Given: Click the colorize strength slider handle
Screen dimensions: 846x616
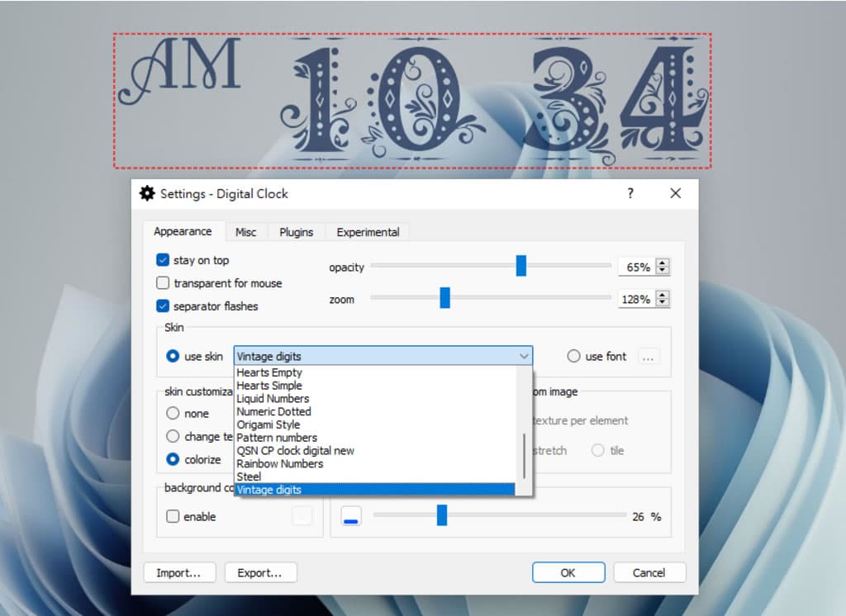Looking at the screenshot, I should coord(442,515).
